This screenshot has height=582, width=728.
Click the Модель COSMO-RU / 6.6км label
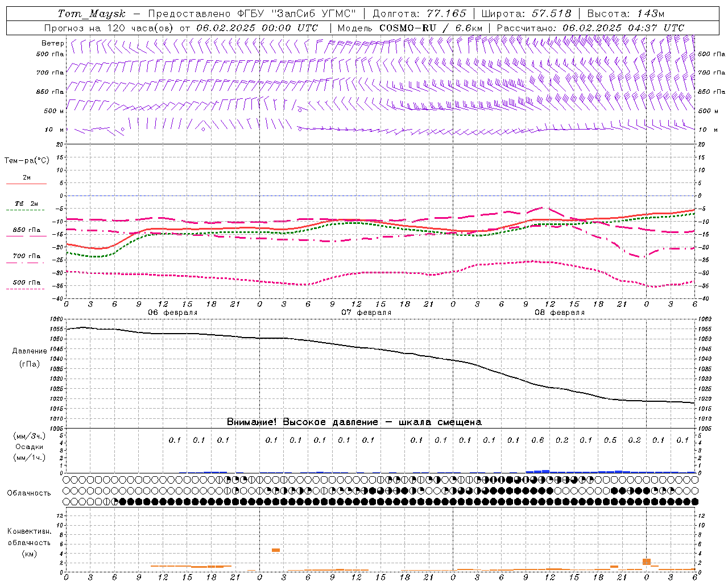click(410, 28)
